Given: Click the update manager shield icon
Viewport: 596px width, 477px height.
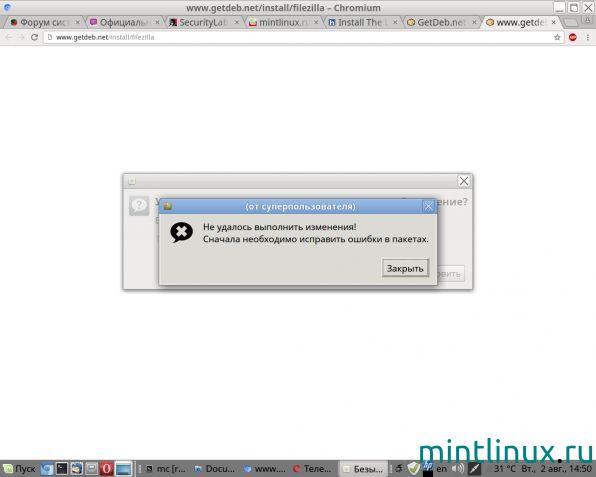Looking at the screenshot, I should point(414,468).
